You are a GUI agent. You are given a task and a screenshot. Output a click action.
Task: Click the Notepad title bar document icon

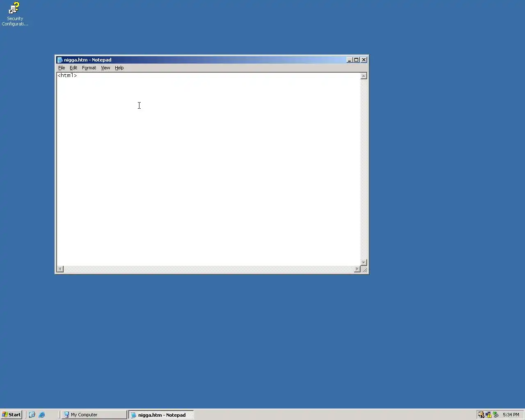(60, 60)
